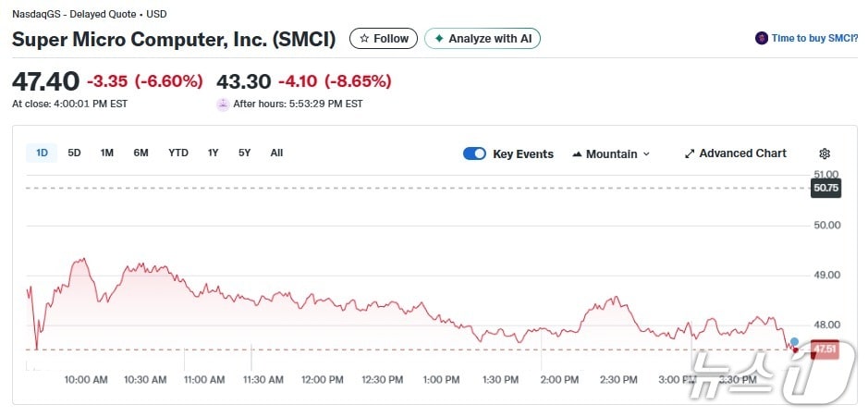Toggle the Key Events switch
The image size is (868, 417).
click(474, 153)
